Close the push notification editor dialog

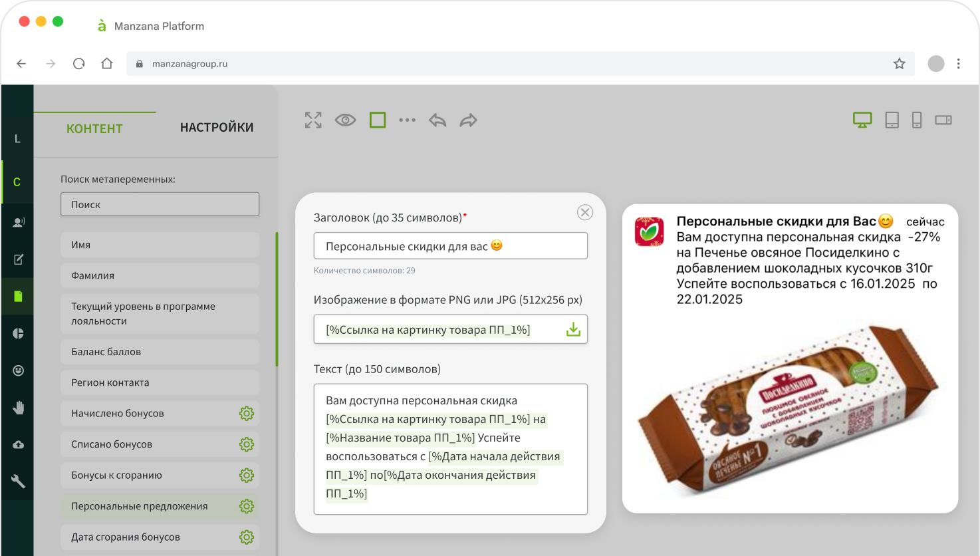click(585, 212)
